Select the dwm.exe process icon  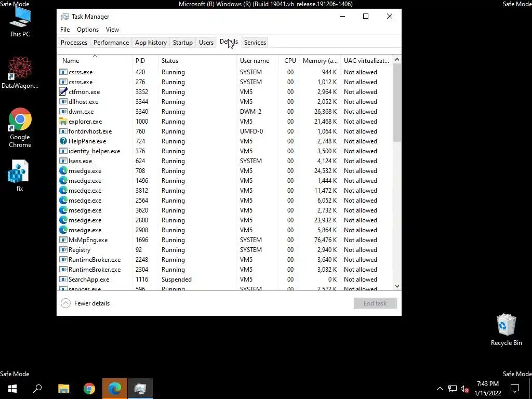pos(63,111)
